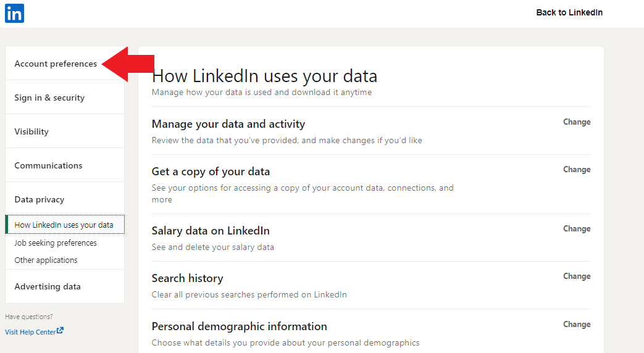This screenshot has width=644, height=353.
Task: Click the external link icon beside Visit Help Center
Action: (x=60, y=331)
